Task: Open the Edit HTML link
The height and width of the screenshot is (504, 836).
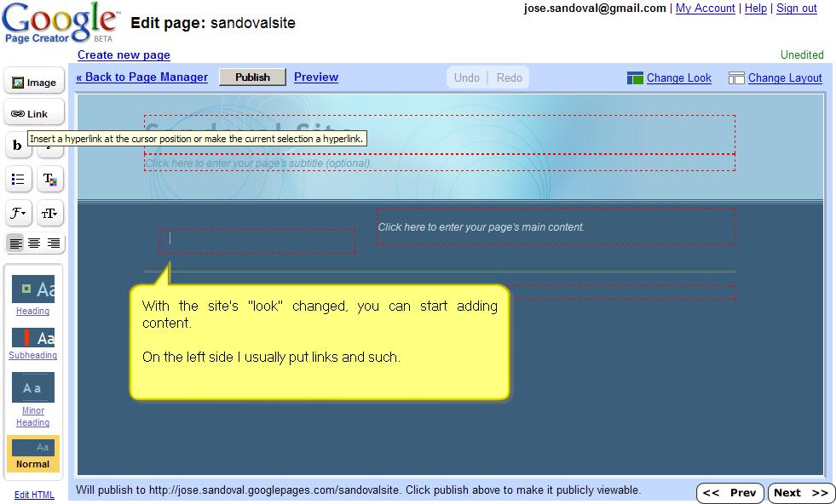Action: (x=34, y=495)
